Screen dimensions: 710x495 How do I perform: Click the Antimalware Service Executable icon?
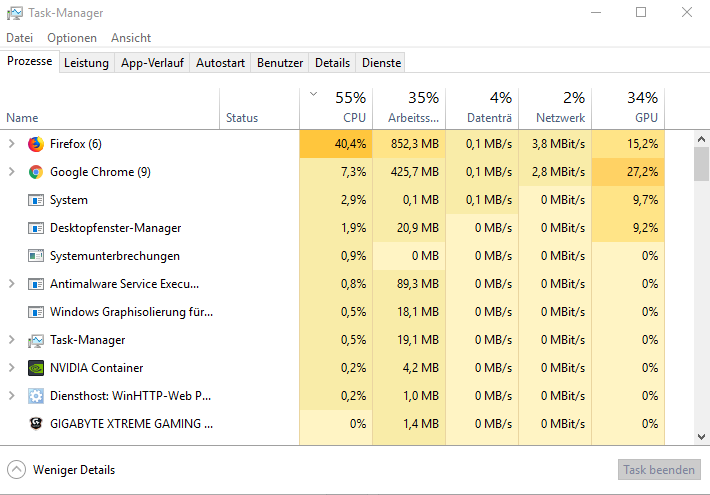(x=36, y=284)
